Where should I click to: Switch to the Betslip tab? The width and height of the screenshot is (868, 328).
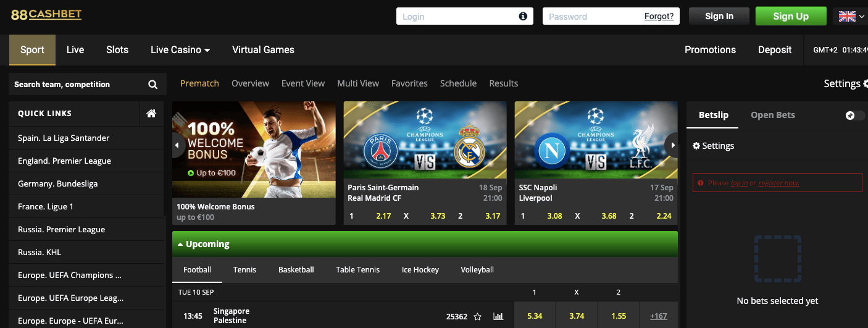tap(714, 116)
